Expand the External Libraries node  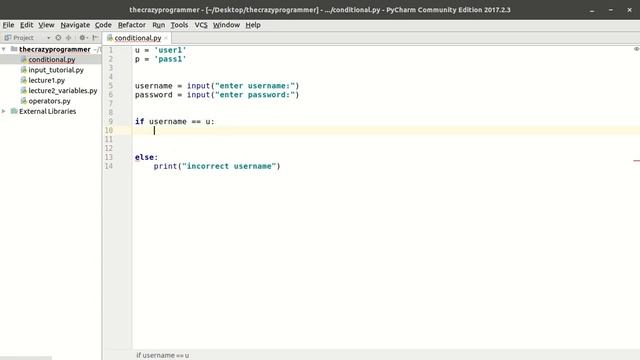(4, 111)
